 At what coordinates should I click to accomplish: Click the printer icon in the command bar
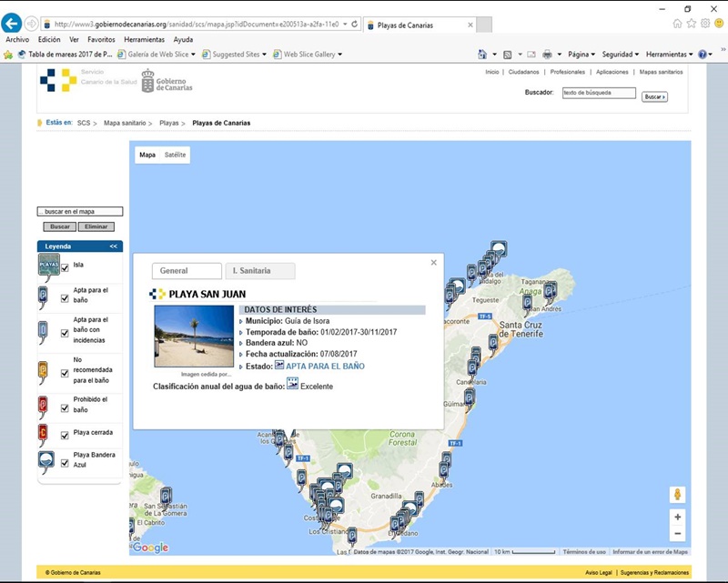click(x=548, y=55)
